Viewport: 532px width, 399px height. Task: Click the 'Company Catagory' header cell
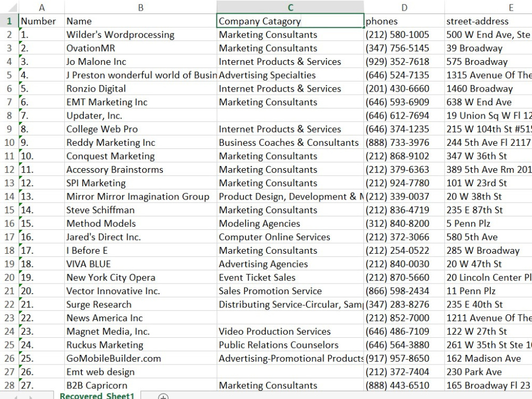point(290,21)
